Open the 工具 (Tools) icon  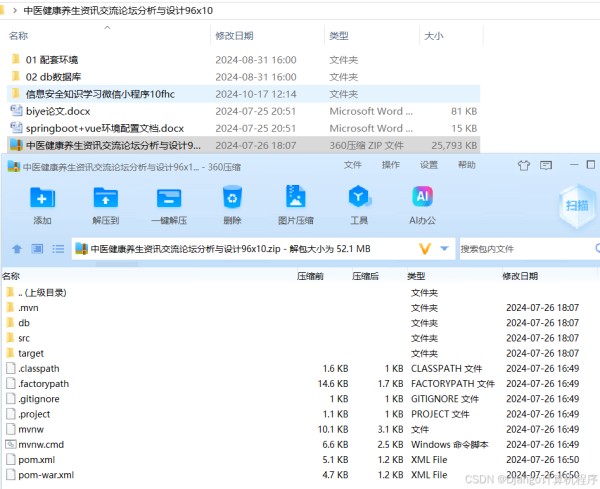(x=359, y=196)
